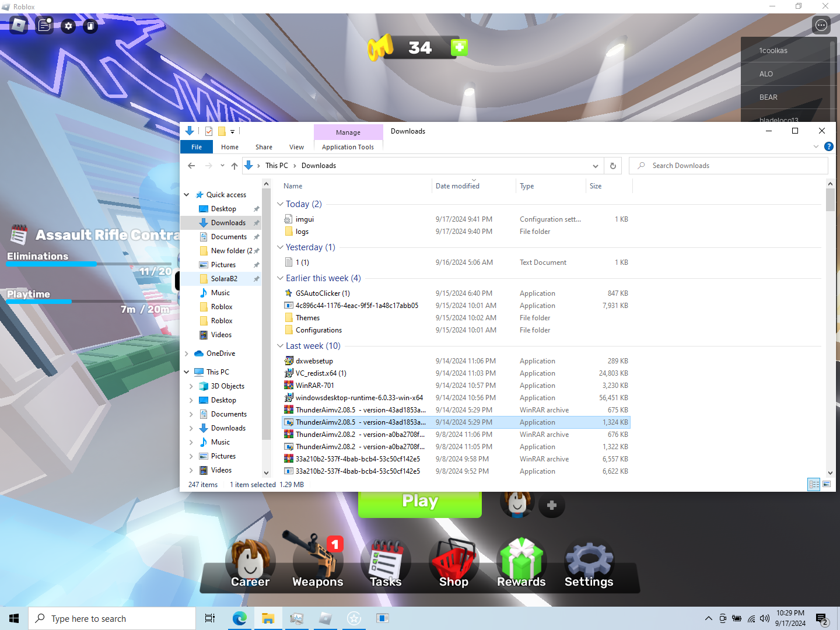Screen dimensions: 840x630
Task: Sort by Date modified column
Action: [474, 186]
